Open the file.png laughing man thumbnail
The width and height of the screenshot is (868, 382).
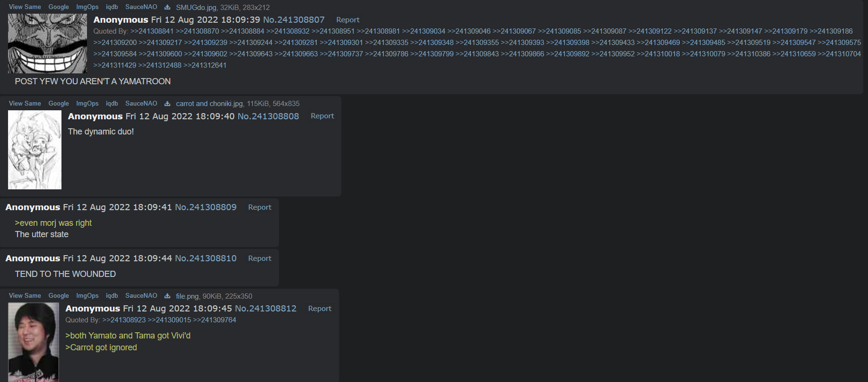(33, 342)
